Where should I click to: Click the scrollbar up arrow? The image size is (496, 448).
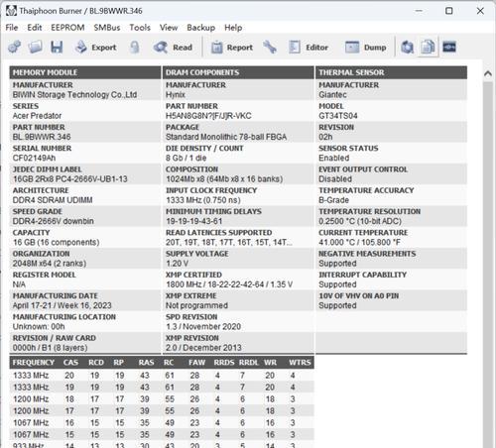pyautogui.click(x=488, y=73)
